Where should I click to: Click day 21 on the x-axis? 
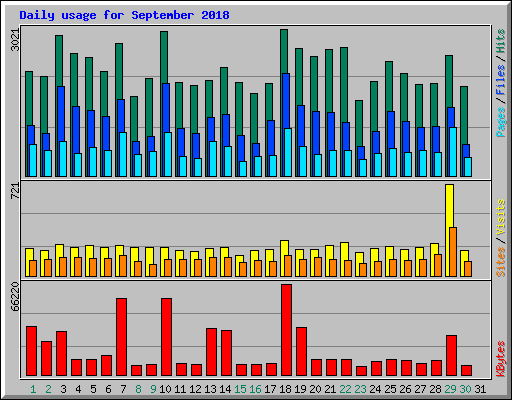330,389
